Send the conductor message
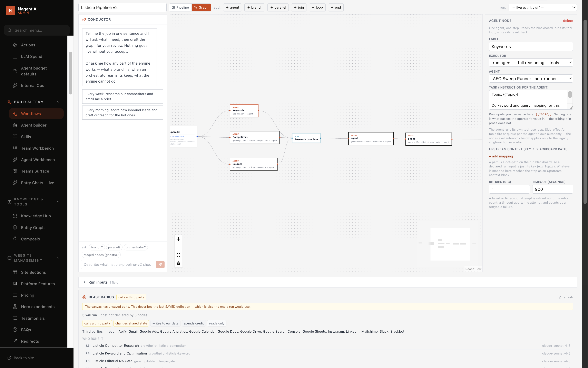The height and width of the screenshot is (368, 588). point(160,265)
